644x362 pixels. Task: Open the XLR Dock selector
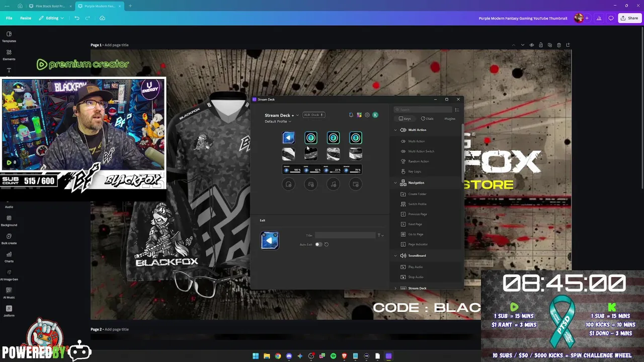click(x=313, y=115)
